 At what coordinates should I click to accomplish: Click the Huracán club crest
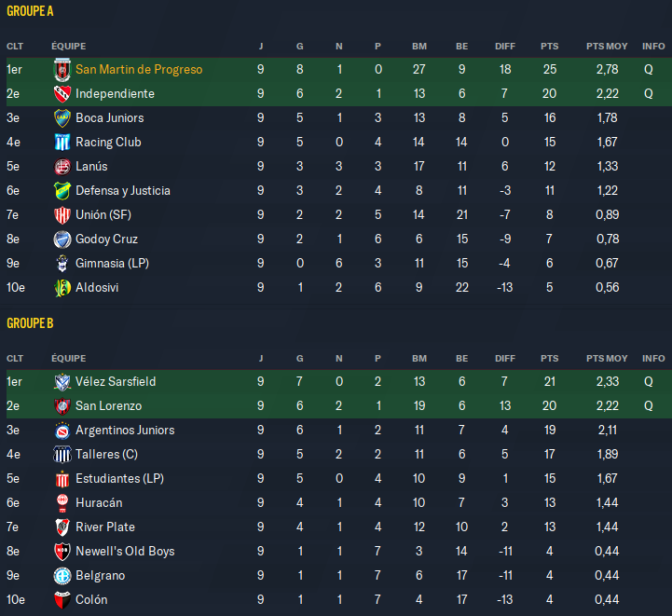coord(62,503)
